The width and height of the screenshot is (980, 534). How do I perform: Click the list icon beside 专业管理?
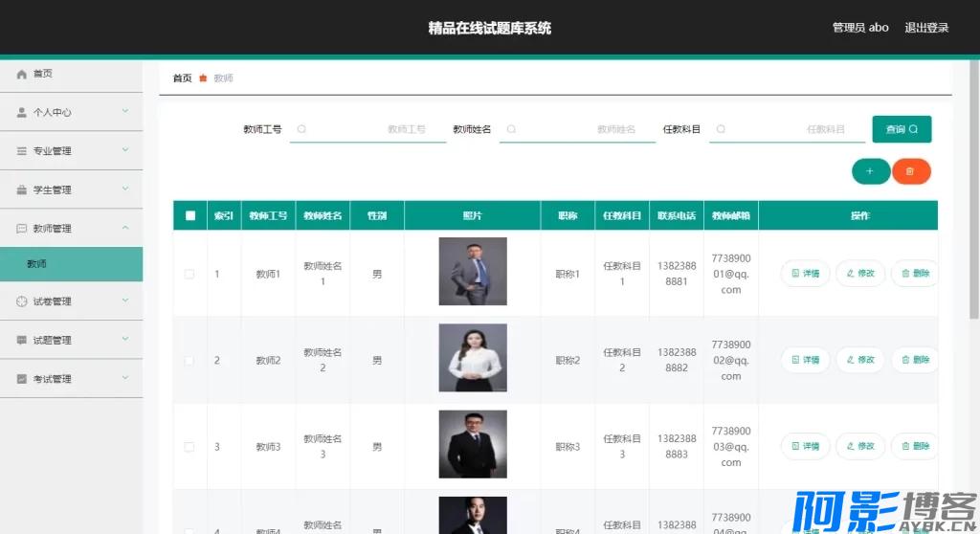pyautogui.click(x=22, y=151)
